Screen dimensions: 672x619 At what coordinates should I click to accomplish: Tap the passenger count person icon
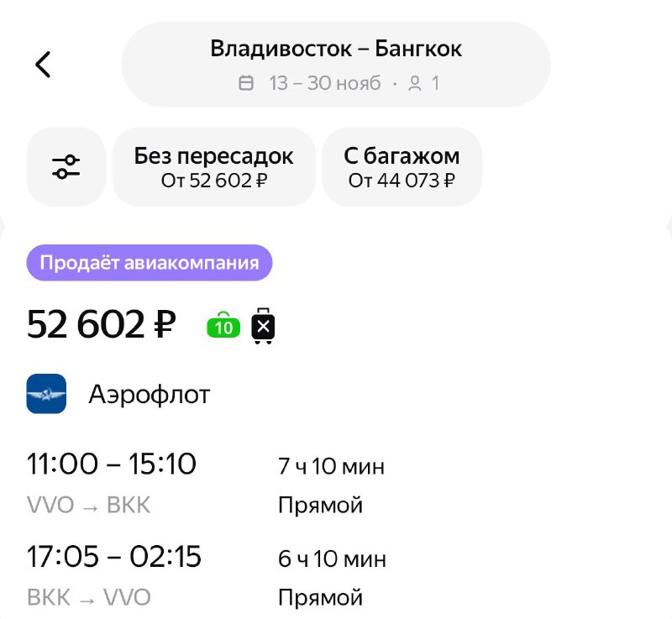coord(414,83)
